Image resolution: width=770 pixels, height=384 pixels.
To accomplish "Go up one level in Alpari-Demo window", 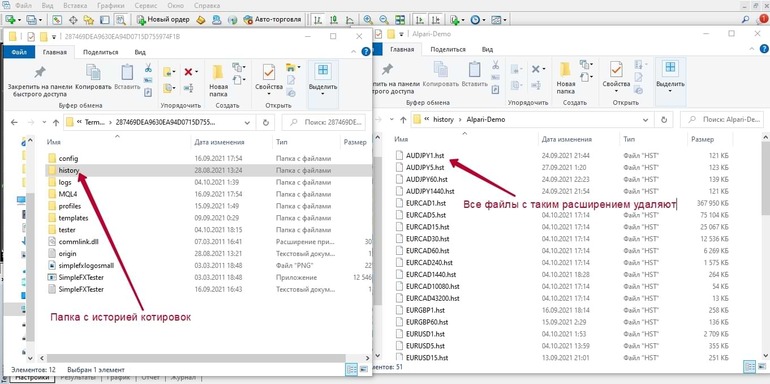I will pos(403,119).
